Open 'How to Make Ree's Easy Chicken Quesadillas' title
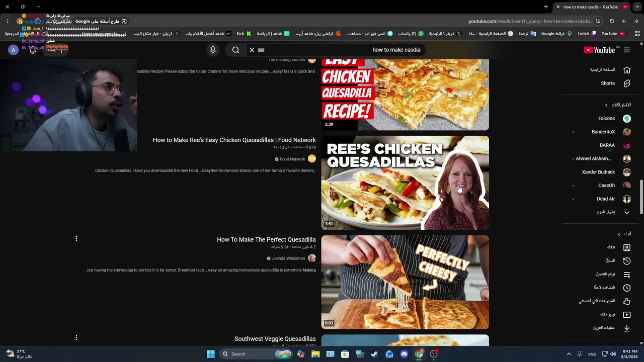Viewport: 644px width, 362px height. 234,140
